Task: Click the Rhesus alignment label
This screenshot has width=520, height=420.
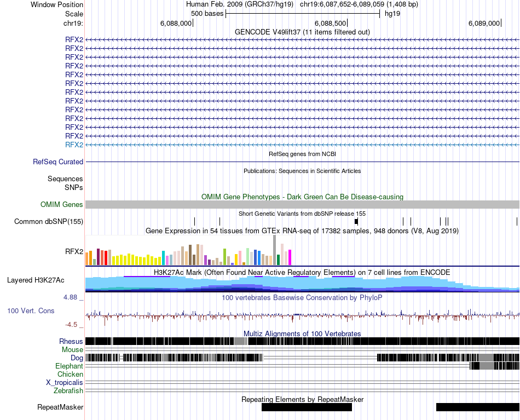Action: 71,341
